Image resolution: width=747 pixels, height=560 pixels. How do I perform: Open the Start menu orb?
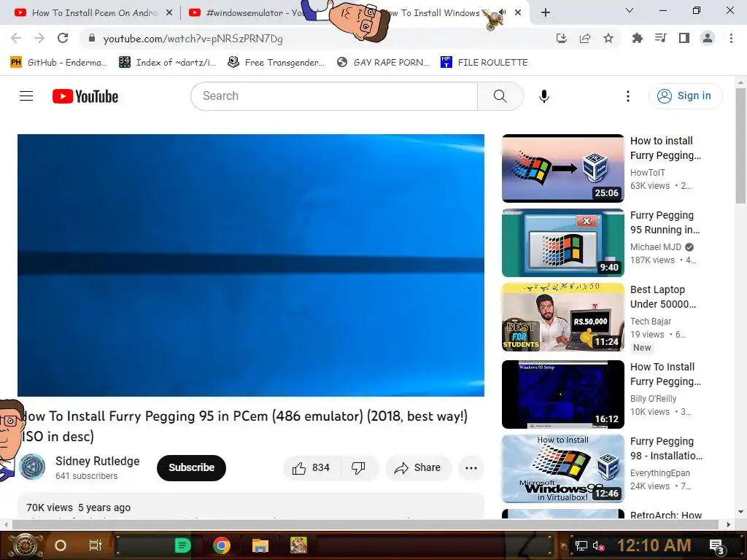[x=25, y=545]
